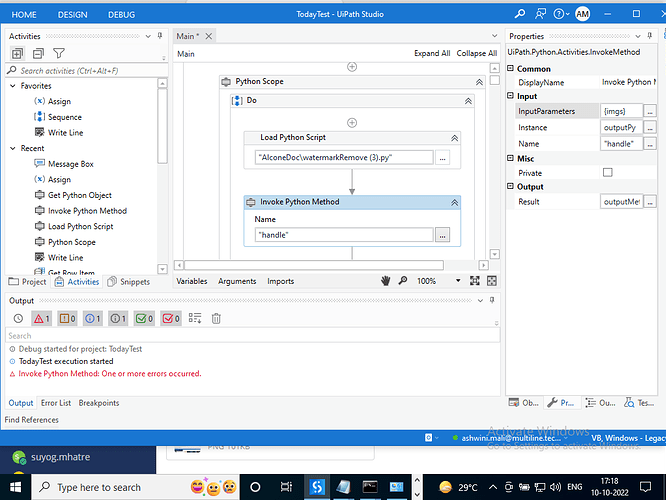
Task: Collapse the Favorites tree group
Action: coord(13,86)
